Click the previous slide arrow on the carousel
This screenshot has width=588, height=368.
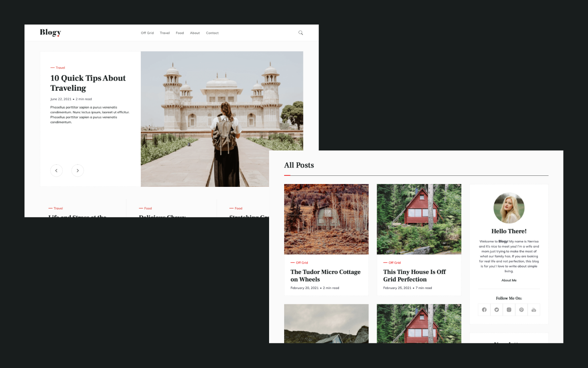56,171
